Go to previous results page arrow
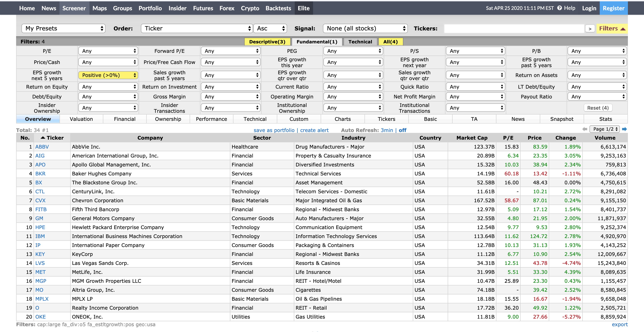The width and height of the screenshot is (644, 332). pyautogui.click(x=585, y=129)
